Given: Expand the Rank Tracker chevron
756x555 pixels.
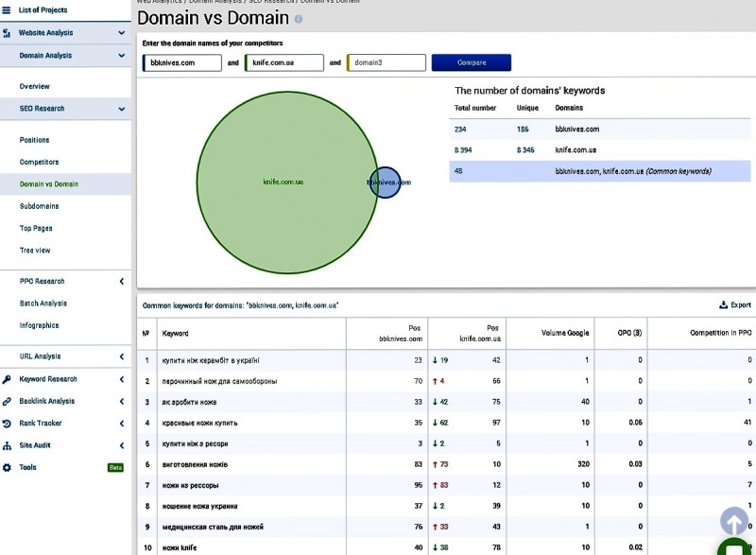Looking at the screenshot, I should (122, 424).
